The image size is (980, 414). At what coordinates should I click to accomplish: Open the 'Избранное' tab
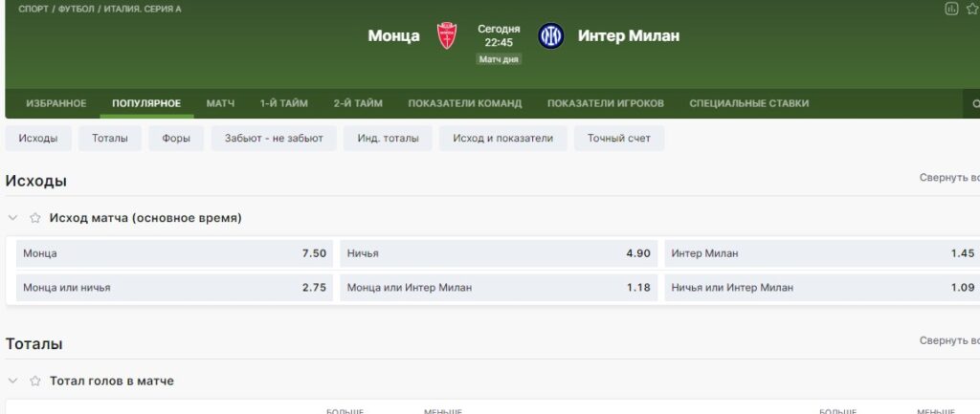[56, 103]
